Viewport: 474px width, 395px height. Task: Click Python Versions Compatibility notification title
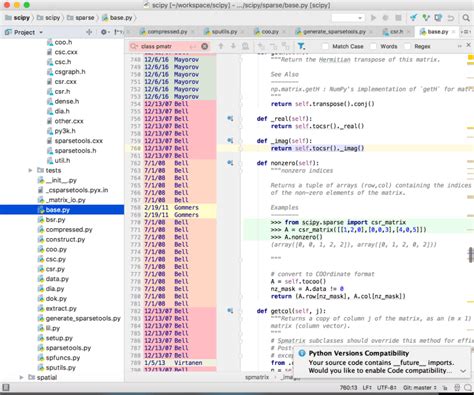[x=359, y=353]
